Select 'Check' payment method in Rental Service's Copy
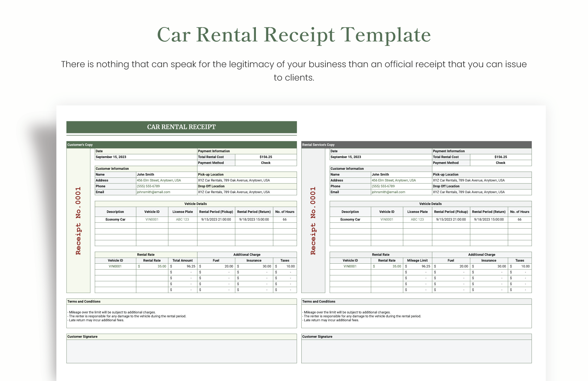Viewport: 588px width, 381px height. pyautogui.click(x=500, y=163)
